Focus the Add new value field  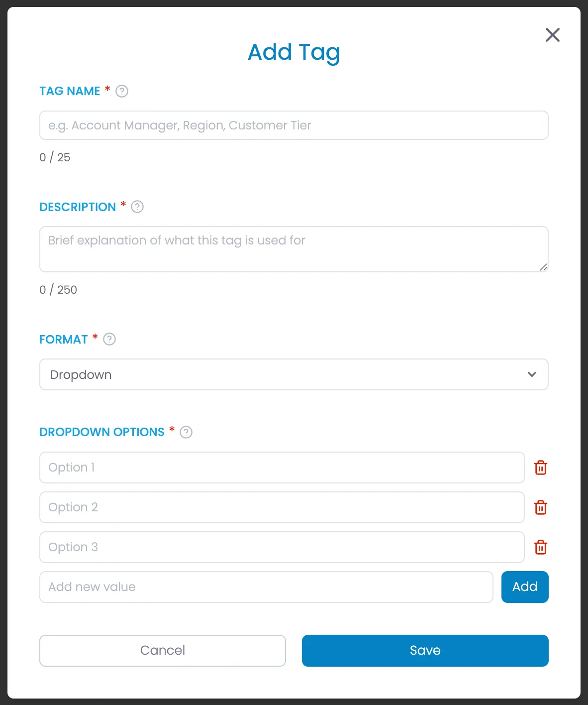click(266, 587)
